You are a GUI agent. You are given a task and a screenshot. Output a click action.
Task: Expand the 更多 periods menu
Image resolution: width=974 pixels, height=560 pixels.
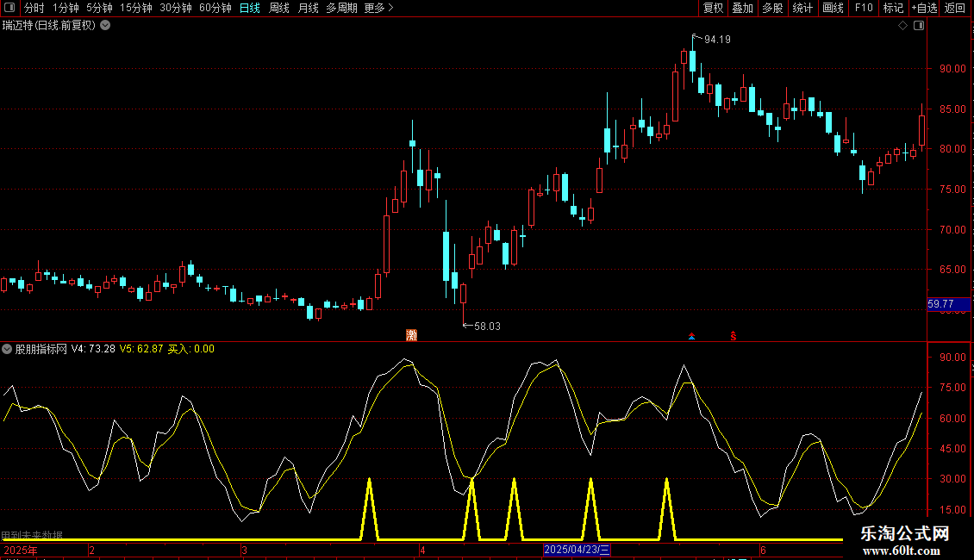pyautogui.click(x=378, y=8)
